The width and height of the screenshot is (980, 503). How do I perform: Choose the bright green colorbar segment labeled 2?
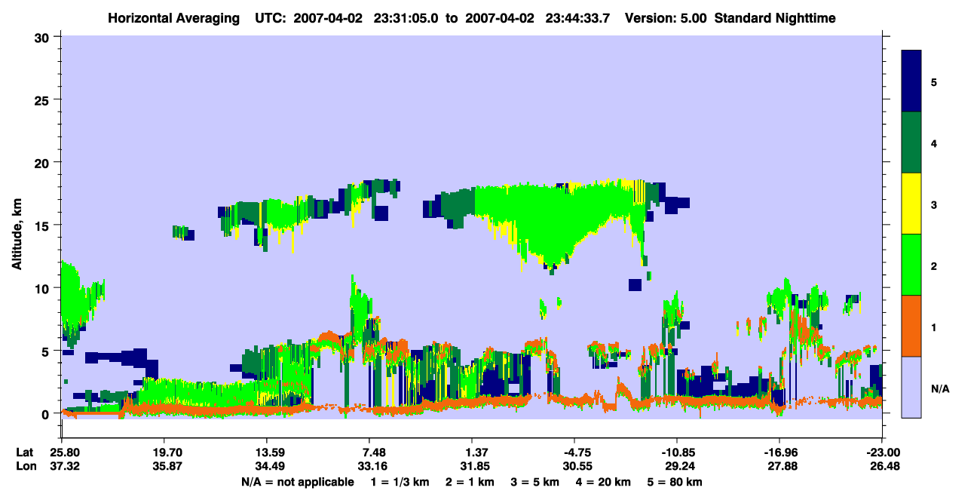[911, 265]
